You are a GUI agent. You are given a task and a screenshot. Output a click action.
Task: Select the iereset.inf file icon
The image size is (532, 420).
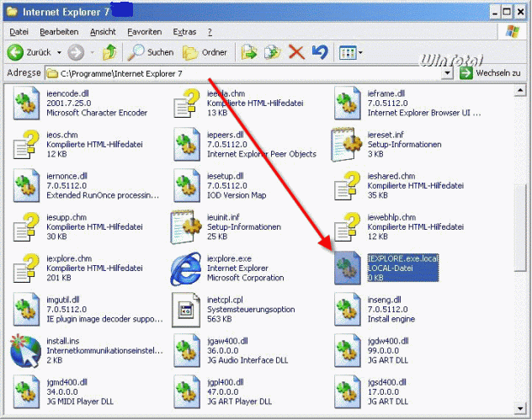pyautogui.click(x=347, y=145)
